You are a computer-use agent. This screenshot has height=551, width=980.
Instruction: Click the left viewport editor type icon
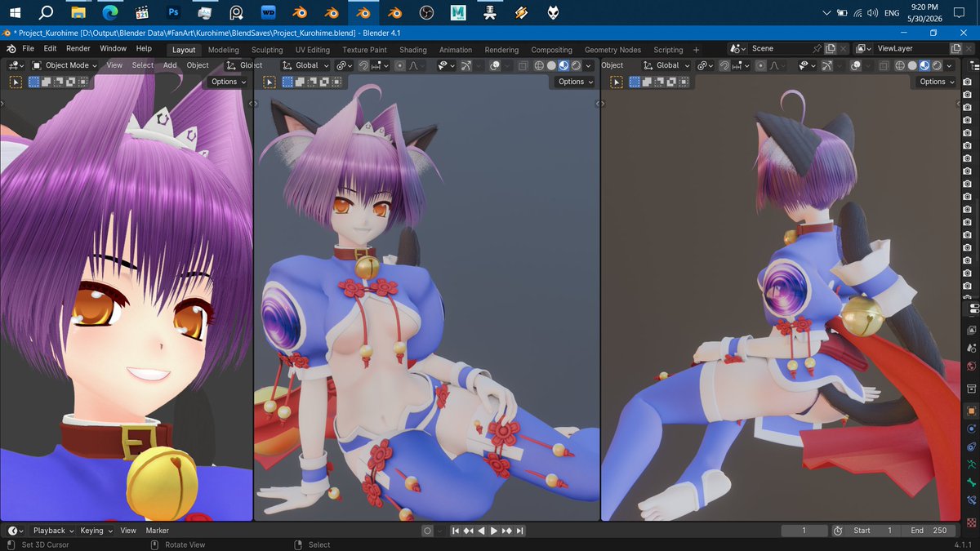tap(15, 65)
